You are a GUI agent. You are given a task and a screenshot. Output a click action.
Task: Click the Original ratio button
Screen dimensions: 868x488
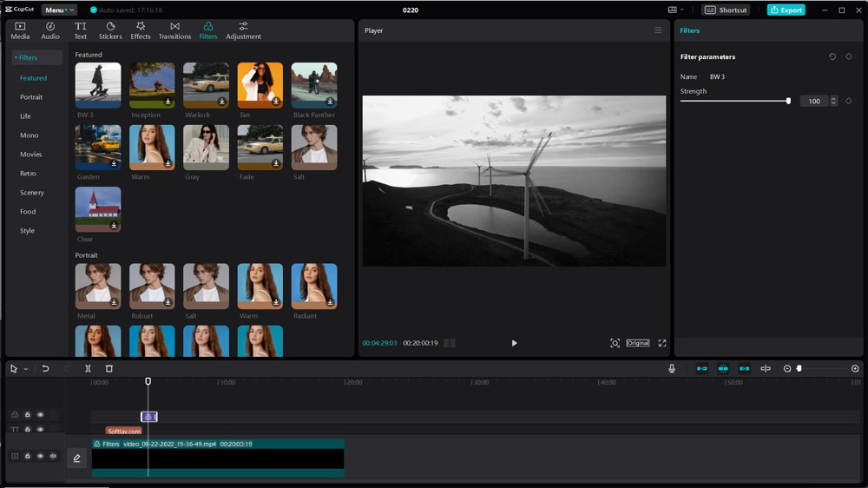point(638,343)
